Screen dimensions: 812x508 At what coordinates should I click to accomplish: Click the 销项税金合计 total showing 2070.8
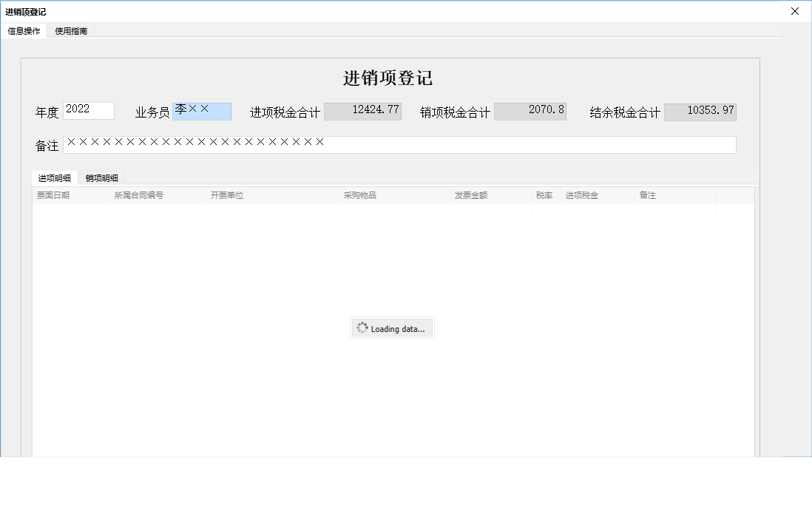531,109
